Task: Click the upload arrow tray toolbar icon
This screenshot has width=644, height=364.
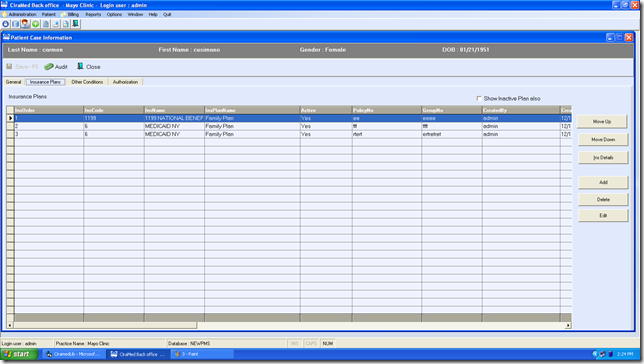Action: click(x=55, y=24)
